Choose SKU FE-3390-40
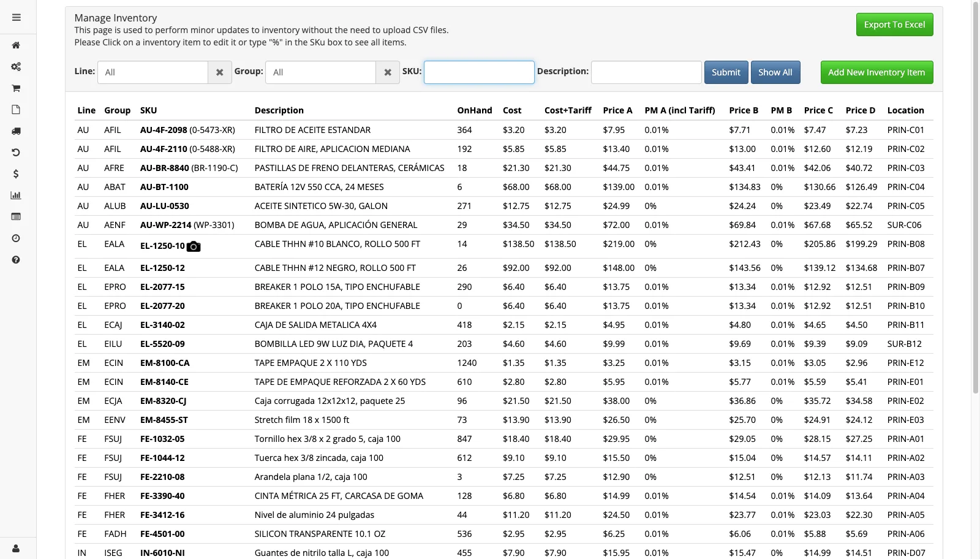Image resolution: width=980 pixels, height=559 pixels. tap(162, 496)
